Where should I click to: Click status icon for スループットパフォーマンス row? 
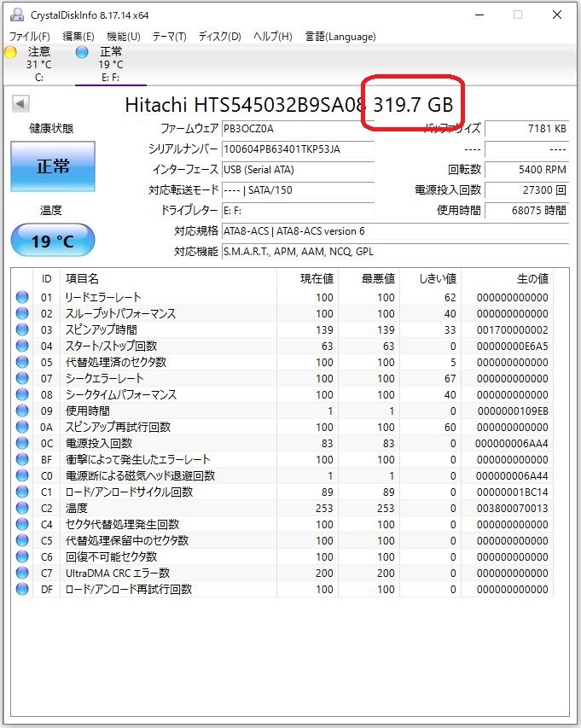(x=22, y=313)
